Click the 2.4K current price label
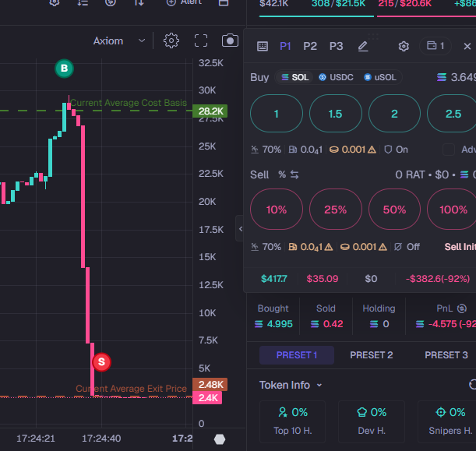Image resolution: width=476 pixels, height=451 pixels. pyautogui.click(x=207, y=397)
